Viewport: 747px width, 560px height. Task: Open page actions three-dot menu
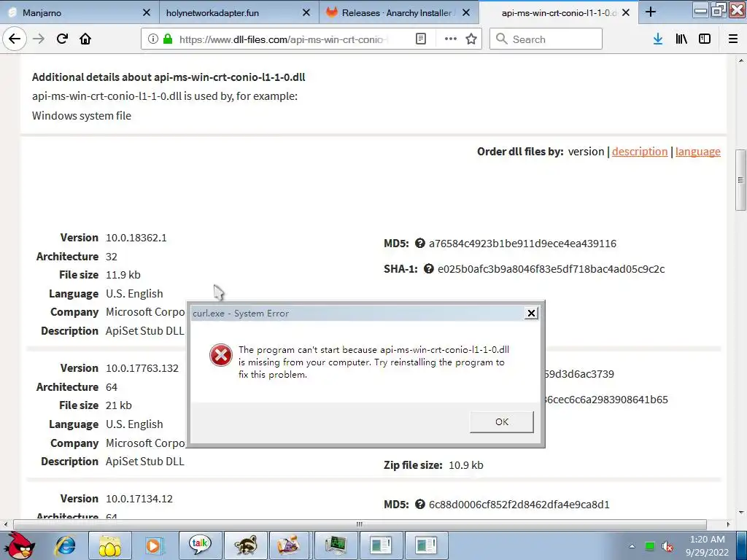pyautogui.click(x=450, y=39)
